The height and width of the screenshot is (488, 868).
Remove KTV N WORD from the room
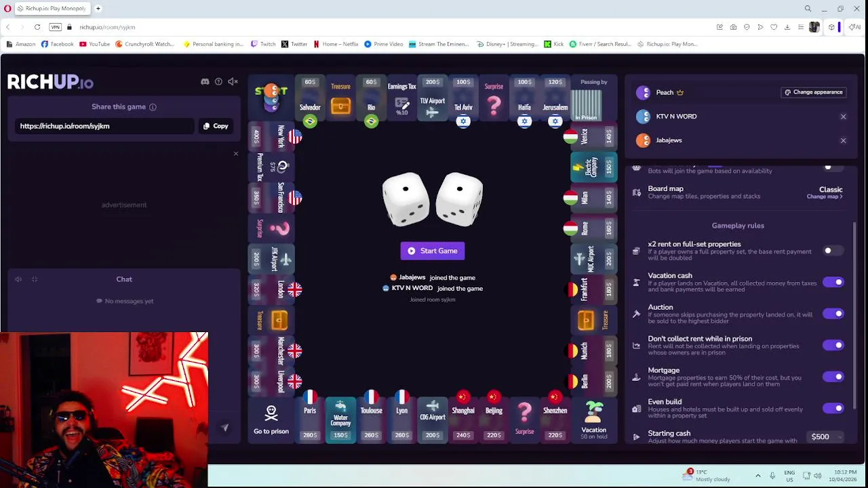click(x=843, y=117)
